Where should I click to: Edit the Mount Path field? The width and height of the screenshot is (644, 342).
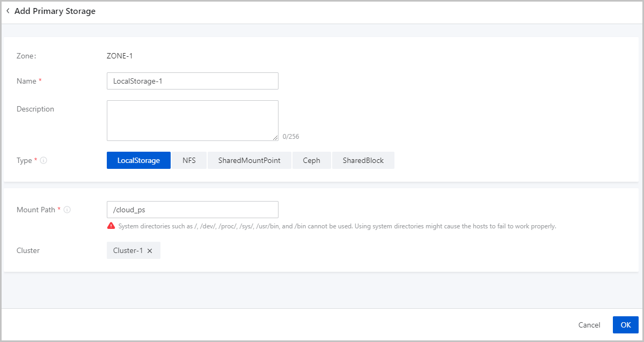[193, 210]
